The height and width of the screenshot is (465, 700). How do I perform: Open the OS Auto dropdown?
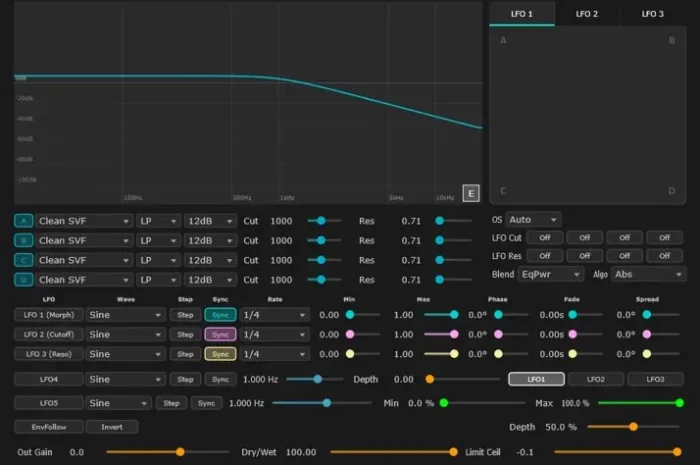coord(533,220)
